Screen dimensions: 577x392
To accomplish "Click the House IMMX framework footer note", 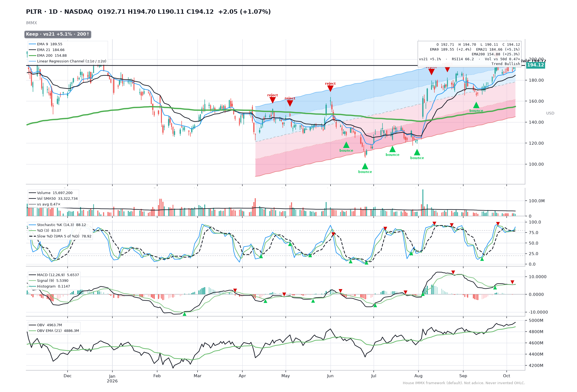I will click(464, 383).
